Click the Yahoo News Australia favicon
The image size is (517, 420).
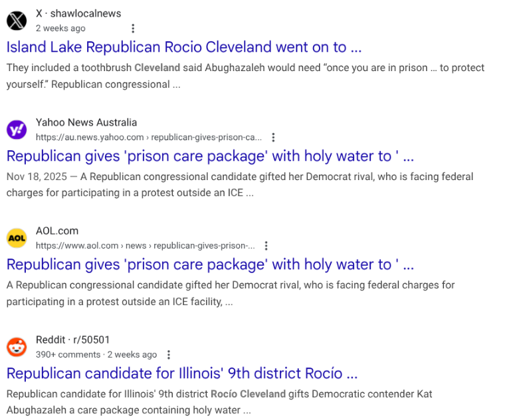click(x=17, y=130)
